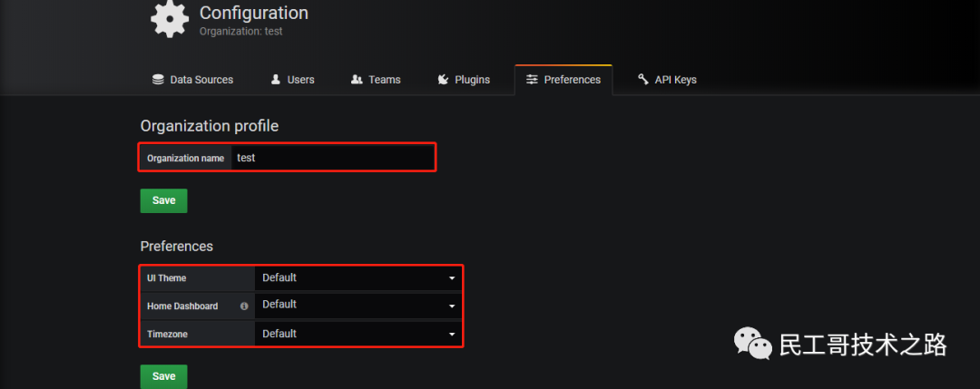The height and width of the screenshot is (389, 980).
Task: Click the Users person icon
Action: tap(276, 80)
